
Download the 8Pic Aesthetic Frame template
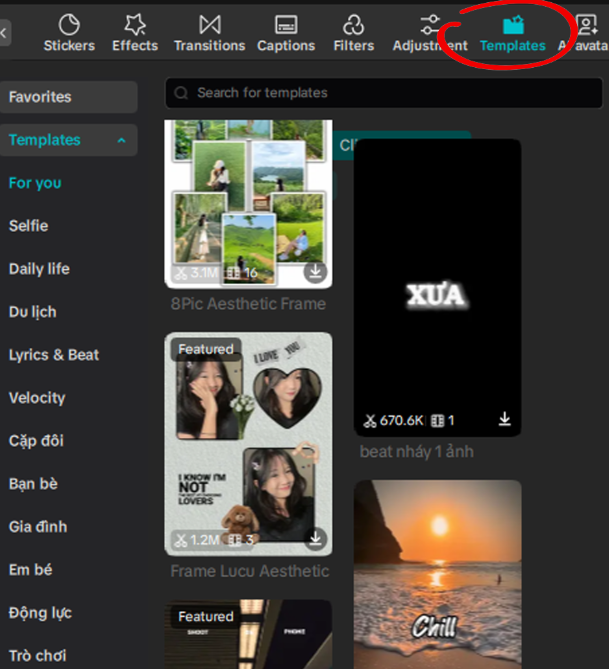(x=315, y=271)
